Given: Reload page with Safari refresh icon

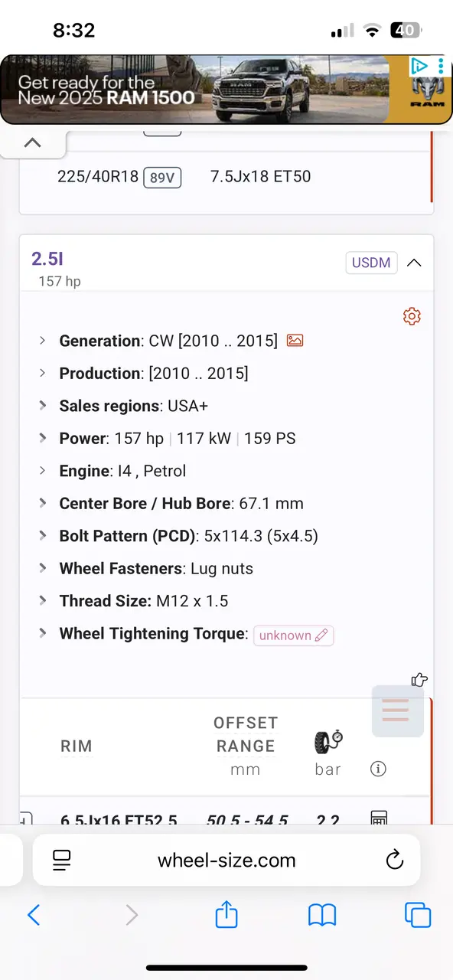Looking at the screenshot, I should click(394, 860).
